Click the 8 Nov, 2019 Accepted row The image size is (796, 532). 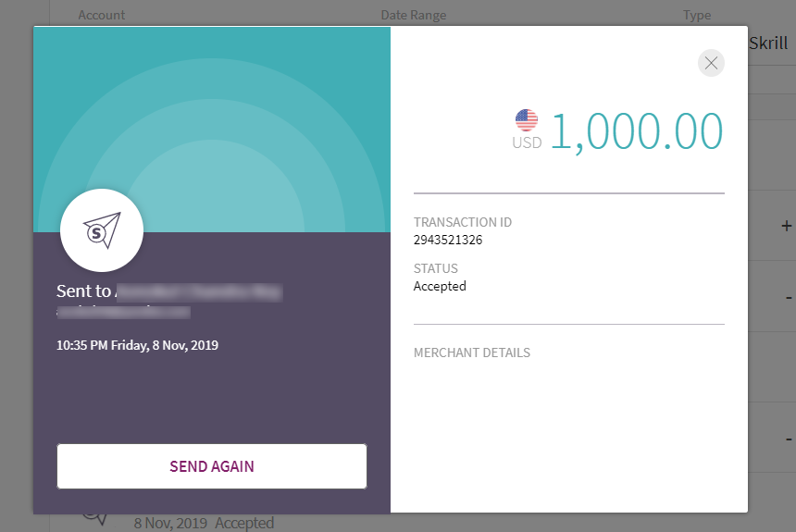pyautogui.click(x=204, y=523)
